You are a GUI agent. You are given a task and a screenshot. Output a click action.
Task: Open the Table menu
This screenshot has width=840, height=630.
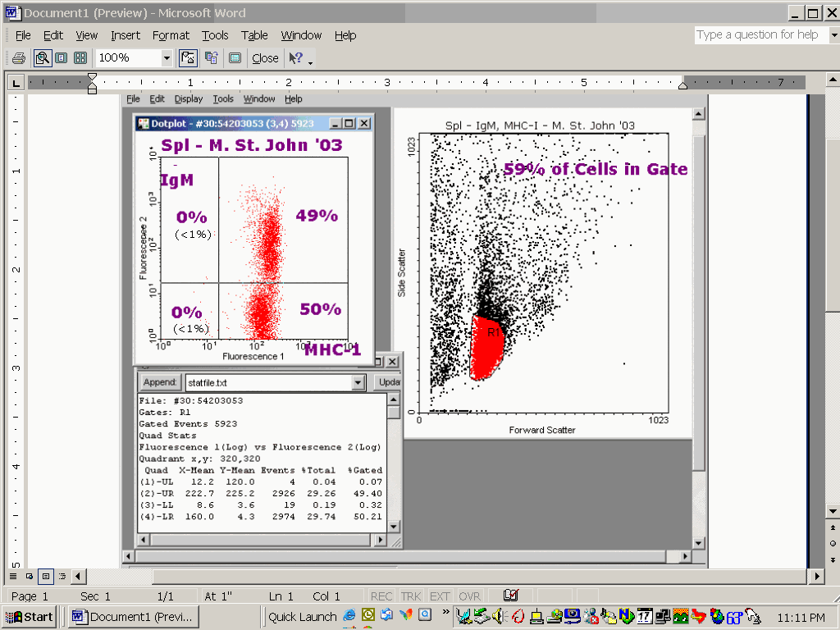[x=254, y=35]
